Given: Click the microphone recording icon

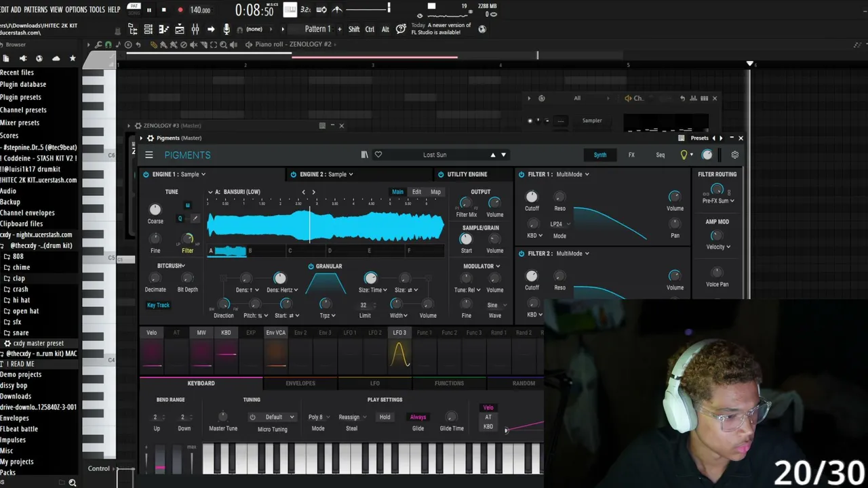Looking at the screenshot, I should (226, 29).
